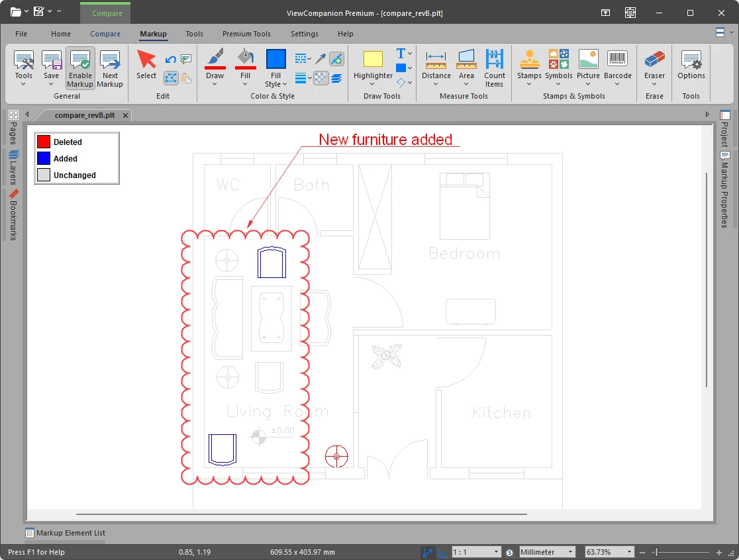739x560 pixels.
Task: Toggle the ortho angle status icon
Action: pyautogui.click(x=442, y=553)
